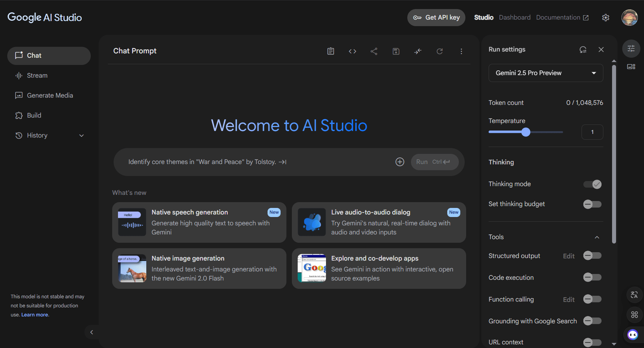Screen dimensions: 644x348
Task: Expand the History list chevron in sidebar
Action: (x=82, y=136)
